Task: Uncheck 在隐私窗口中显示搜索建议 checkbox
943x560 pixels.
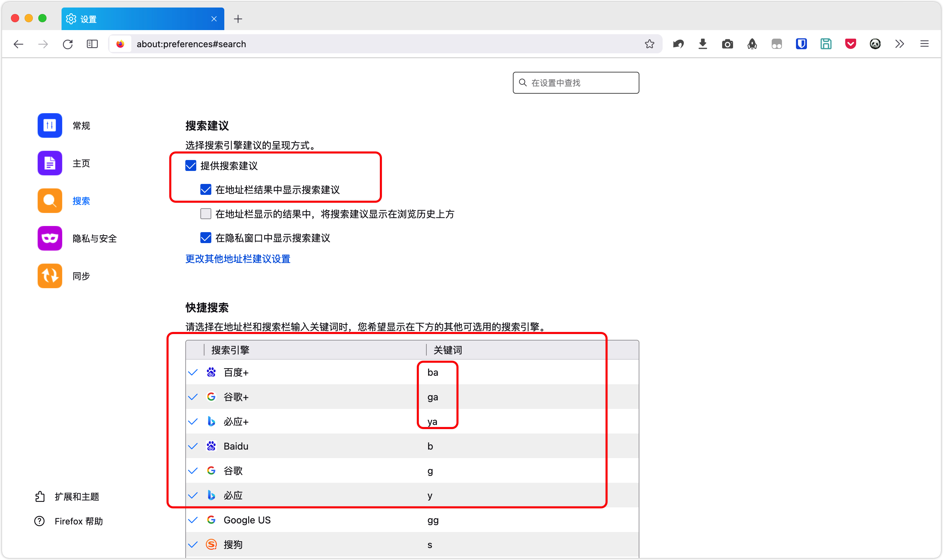Action: click(205, 238)
